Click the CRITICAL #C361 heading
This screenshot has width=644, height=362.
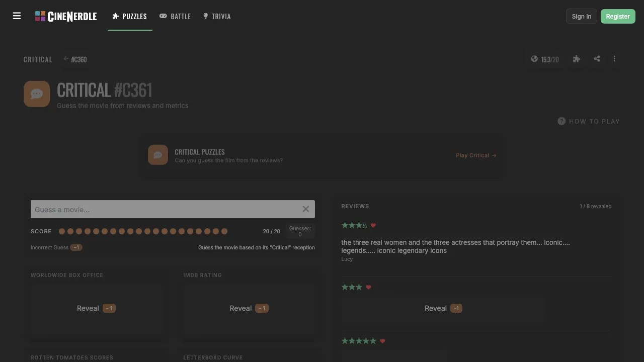pyautogui.click(x=105, y=90)
